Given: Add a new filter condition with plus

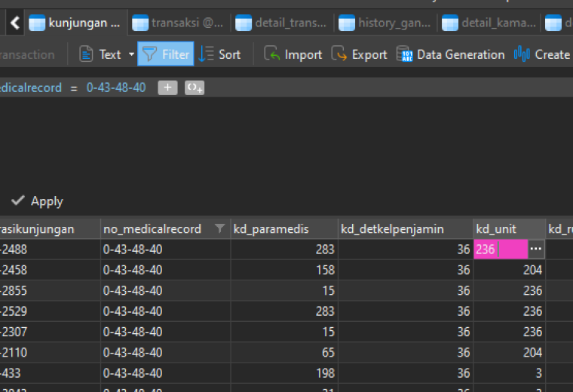Looking at the screenshot, I should tap(167, 87).
